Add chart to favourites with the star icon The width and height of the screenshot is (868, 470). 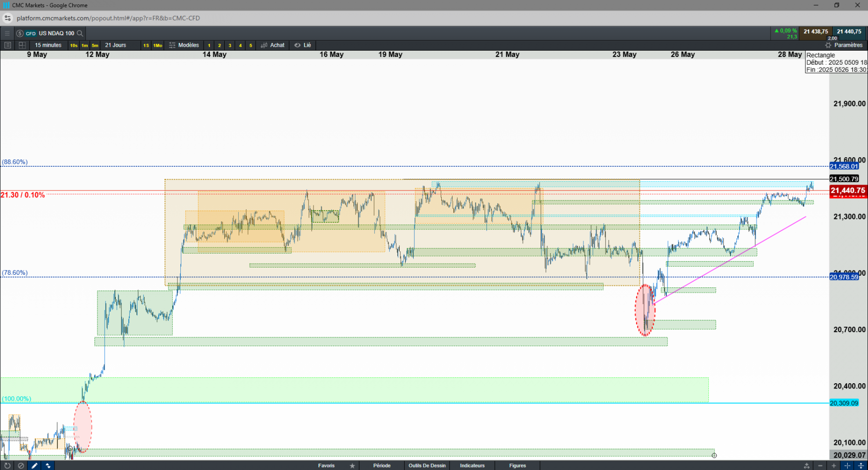pyautogui.click(x=353, y=466)
